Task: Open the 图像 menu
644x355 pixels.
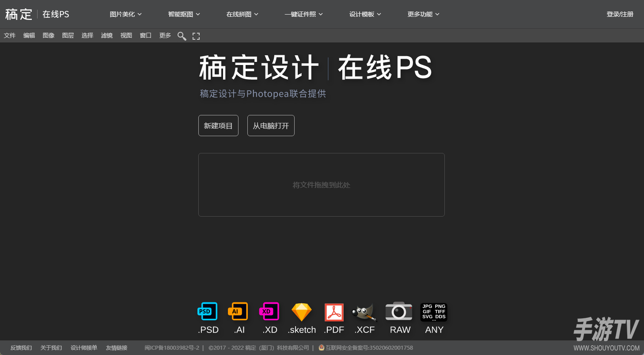Action: coord(49,35)
